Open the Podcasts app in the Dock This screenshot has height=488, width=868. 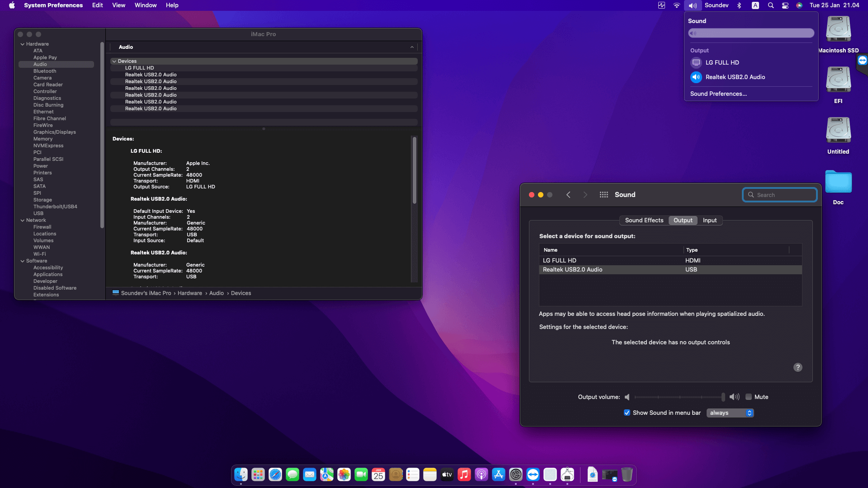pyautogui.click(x=481, y=474)
